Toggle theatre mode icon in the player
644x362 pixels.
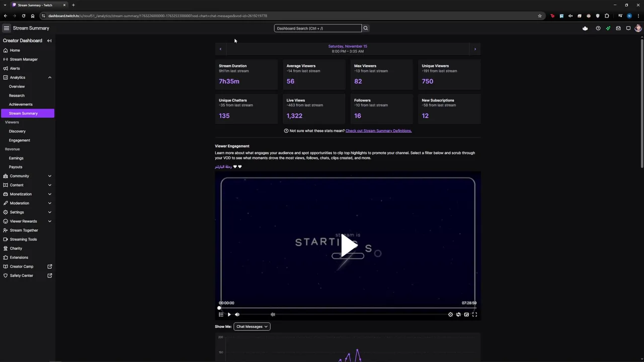coord(458,314)
